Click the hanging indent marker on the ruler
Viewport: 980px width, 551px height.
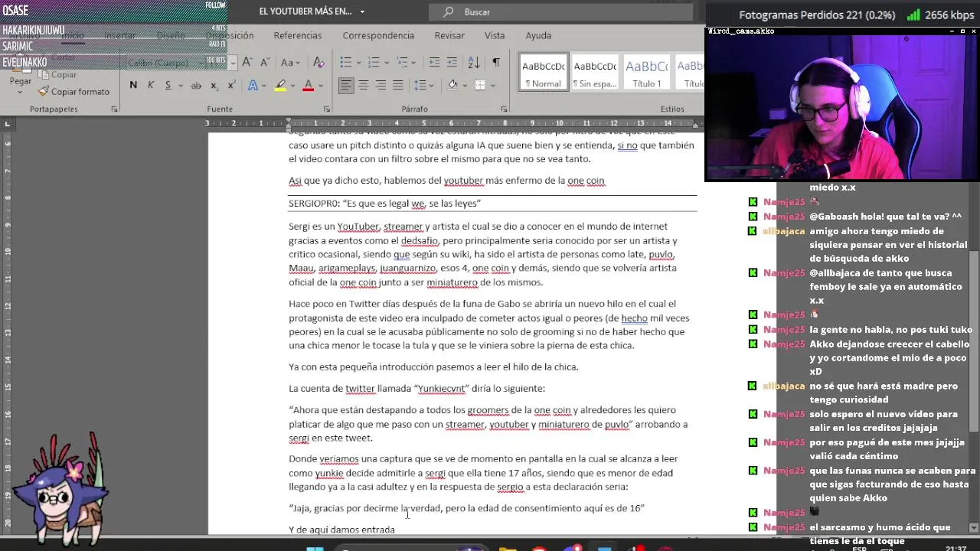[x=289, y=126]
